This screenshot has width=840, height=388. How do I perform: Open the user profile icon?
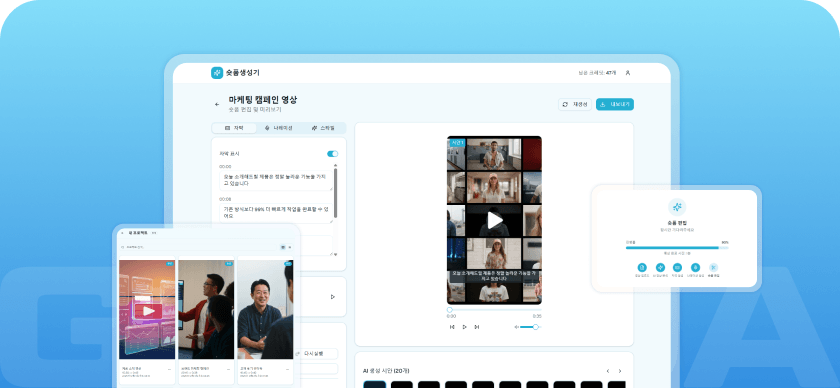point(628,73)
